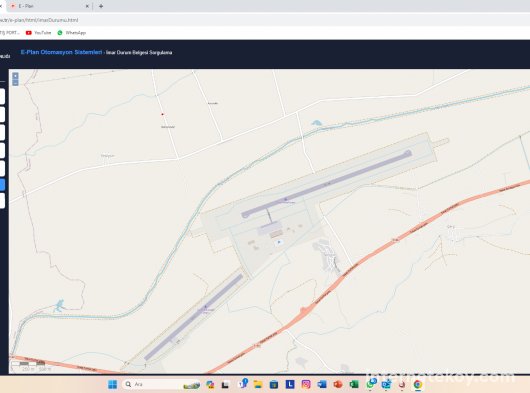
Task: Select the highlighted blue sidebar button
Action: [2, 185]
